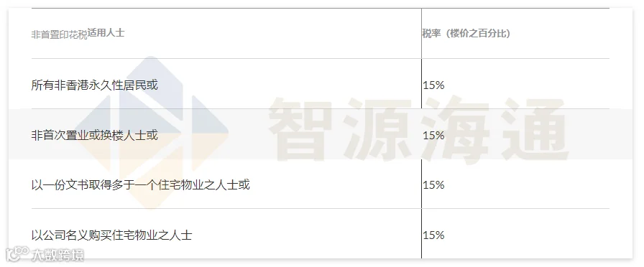This screenshot has height=267, width=644.
Task: Click the character 源 in watermark
Action: (379, 129)
